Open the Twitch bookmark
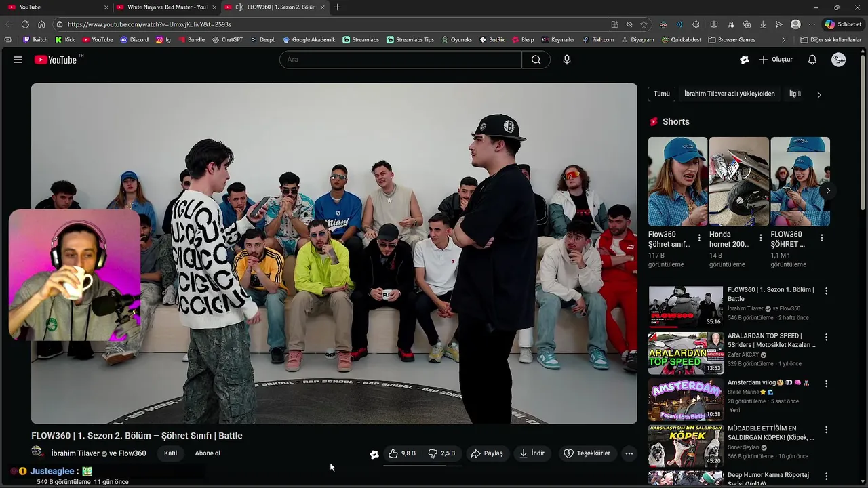The width and height of the screenshot is (868, 488). (x=36, y=40)
